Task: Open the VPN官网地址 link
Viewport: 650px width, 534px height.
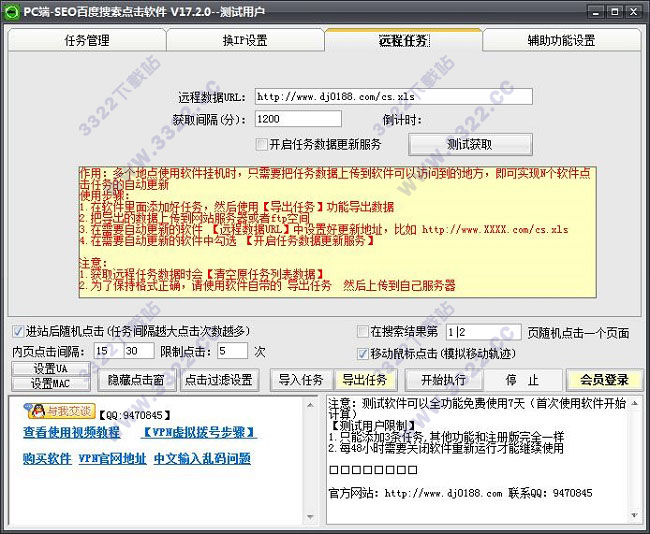Action: 112,459
